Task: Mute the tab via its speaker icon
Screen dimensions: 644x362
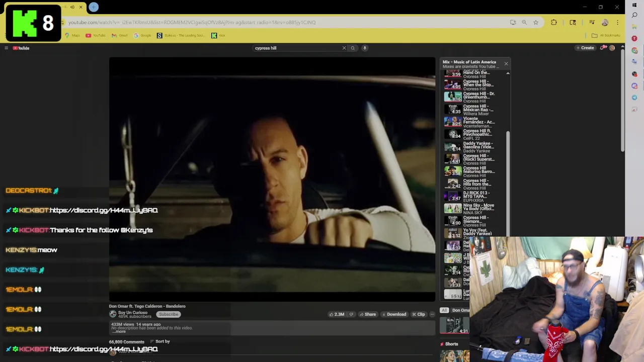Action: click(72, 7)
